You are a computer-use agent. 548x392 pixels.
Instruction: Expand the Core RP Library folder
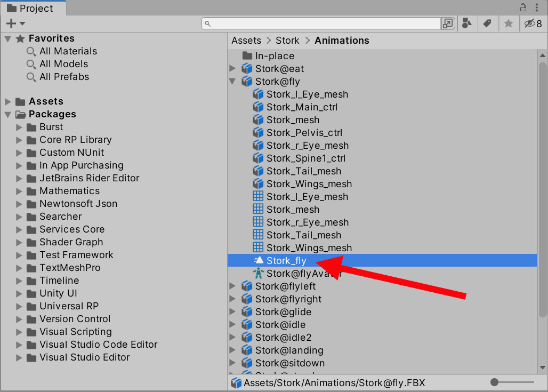(x=19, y=140)
